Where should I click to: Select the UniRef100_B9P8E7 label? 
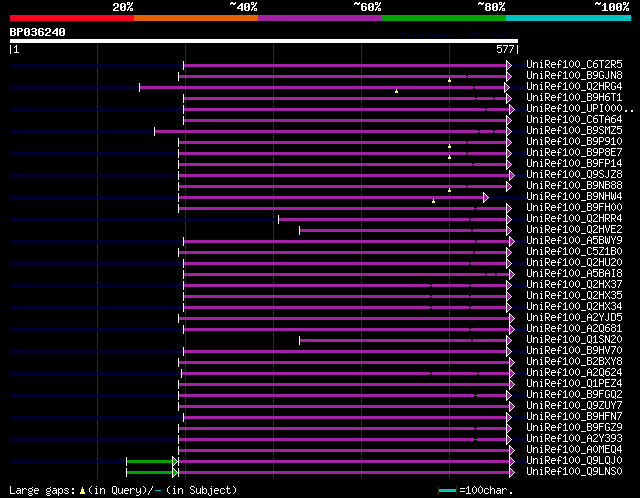(x=574, y=153)
